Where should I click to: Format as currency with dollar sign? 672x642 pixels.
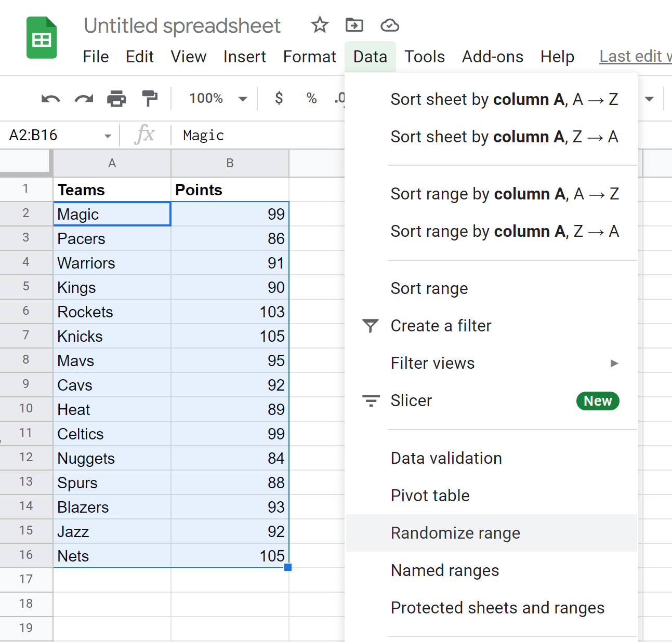[279, 98]
